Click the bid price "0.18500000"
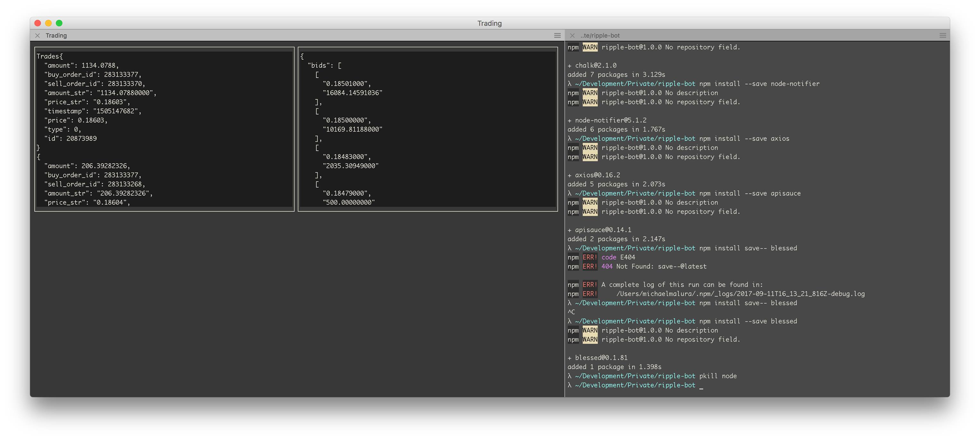 point(346,120)
